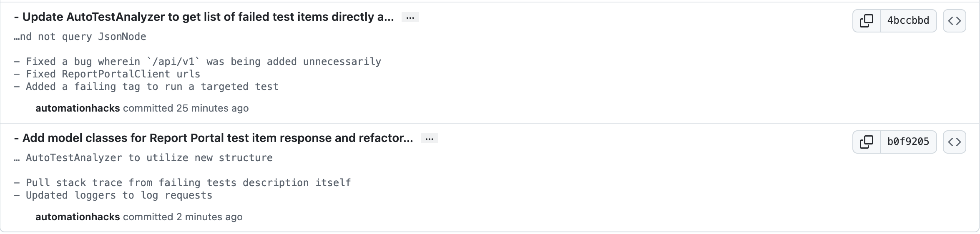
Task: Click the 'Pull stack trace' description line
Action: [183, 183]
